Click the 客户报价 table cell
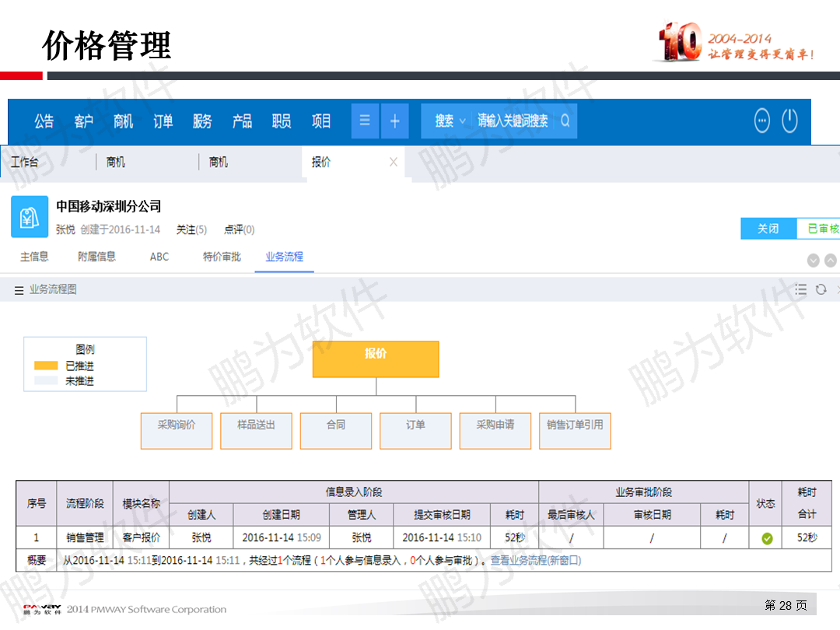The width and height of the screenshot is (840, 630). click(x=142, y=538)
